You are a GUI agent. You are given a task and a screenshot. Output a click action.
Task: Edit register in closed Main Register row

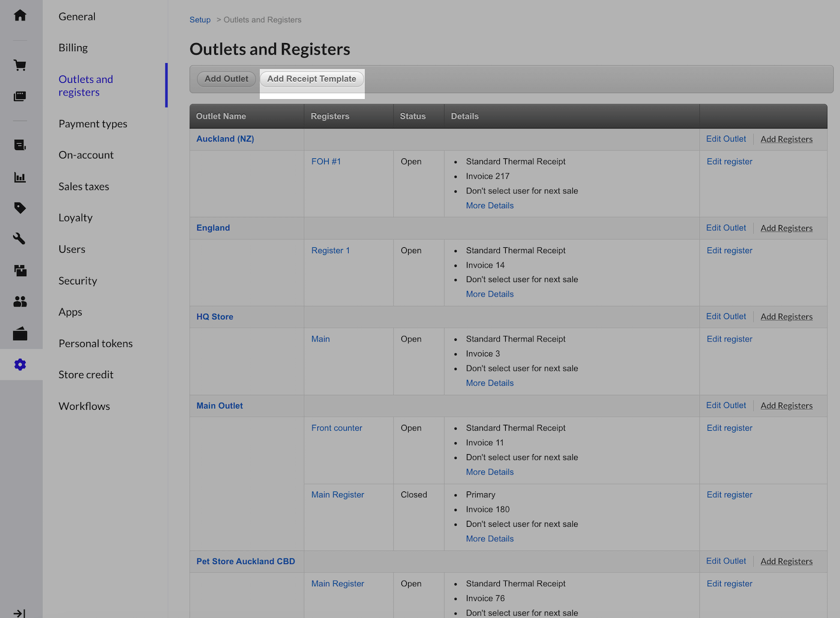pyautogui.click(x=729, y=494)
